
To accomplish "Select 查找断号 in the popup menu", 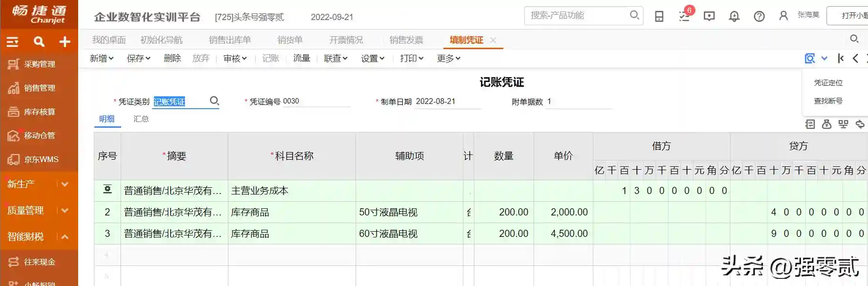I will pos(828,101).
